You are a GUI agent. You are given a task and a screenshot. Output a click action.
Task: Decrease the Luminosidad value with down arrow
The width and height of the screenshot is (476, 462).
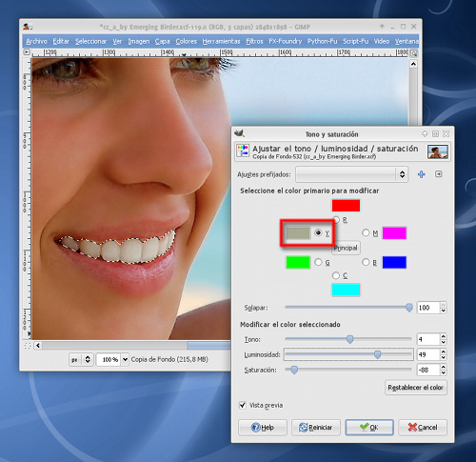point(444,357)
